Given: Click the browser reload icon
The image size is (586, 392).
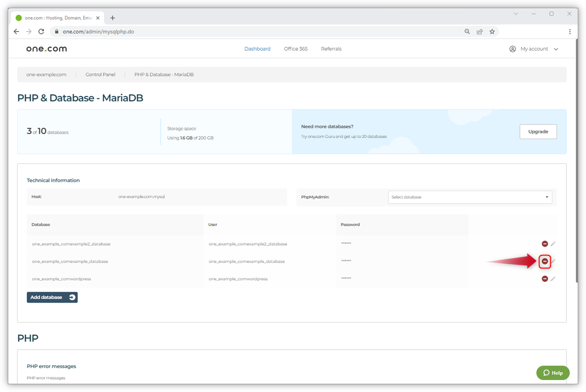Looking at the screenshot, I should pos(41,32).
